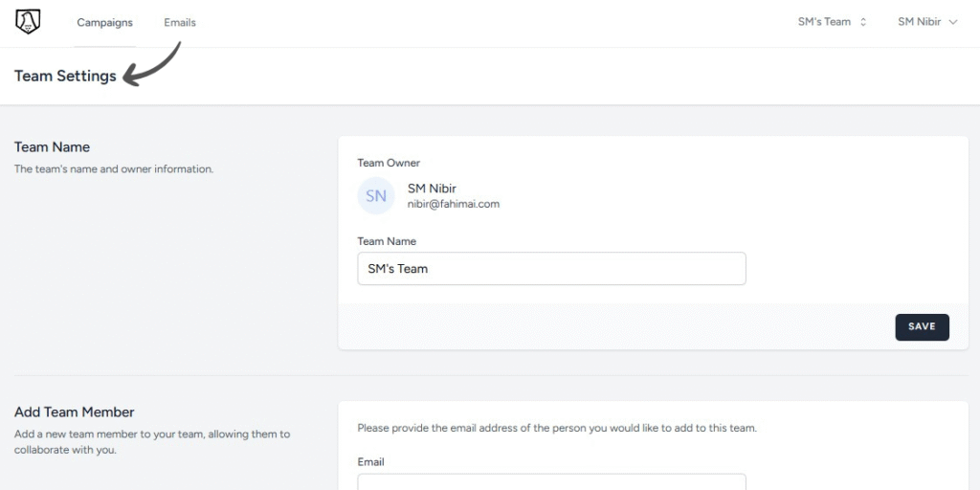Select the nibir@fahimai.com email address

click(454, 204)
